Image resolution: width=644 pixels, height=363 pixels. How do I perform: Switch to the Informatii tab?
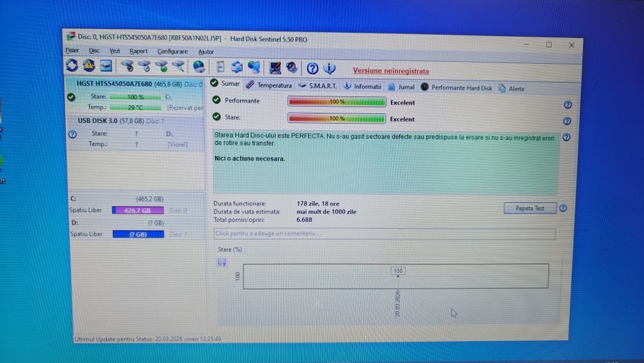(362, 86)
